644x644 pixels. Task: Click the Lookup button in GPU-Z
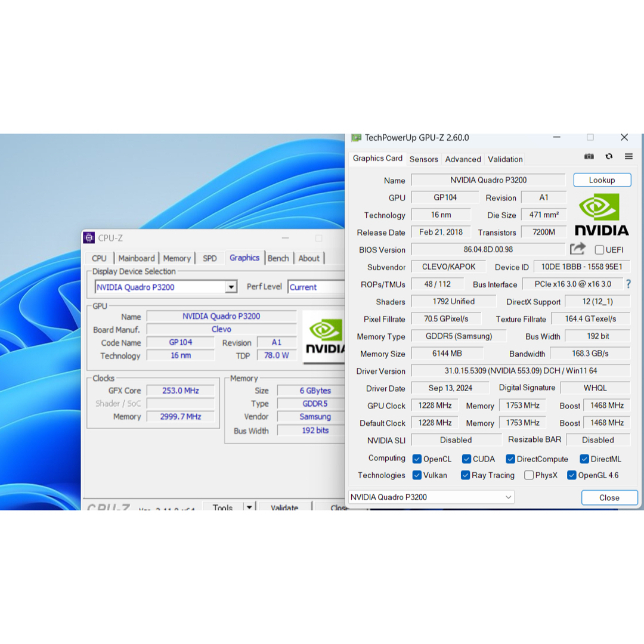pos(602,180)
